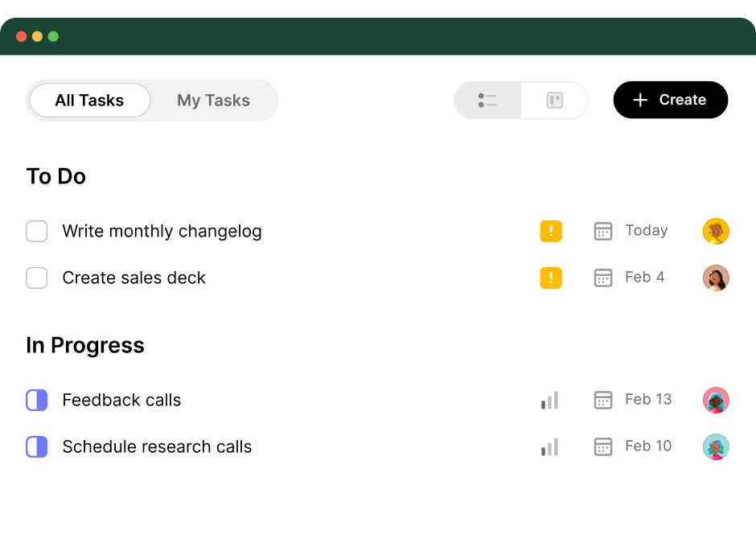The height and width of the screenshot is (547, 756).
Task: Click calendar icon next to Feb 4
Action: 603,278
